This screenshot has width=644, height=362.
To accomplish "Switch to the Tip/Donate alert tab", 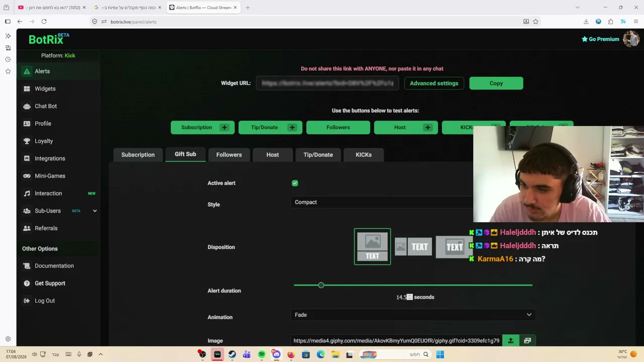I will point(318,155).
